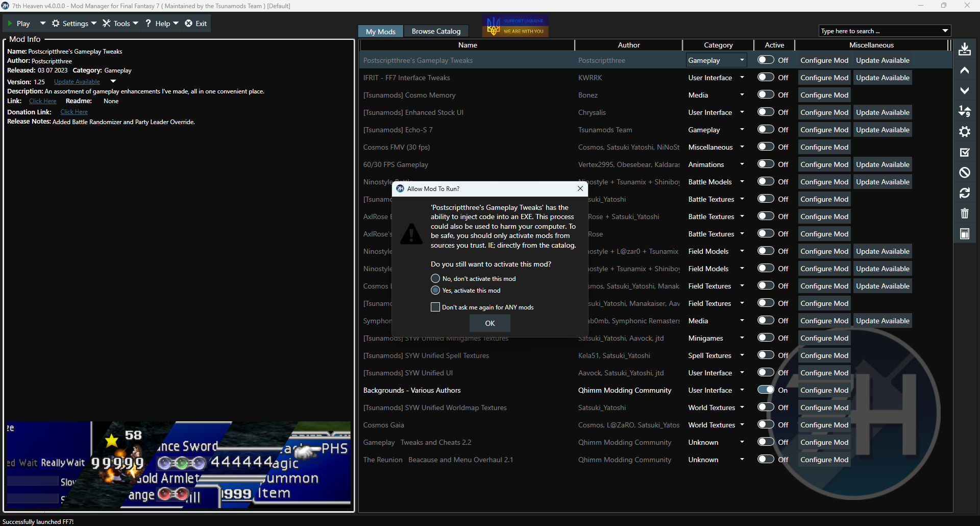Switch to the Browse Catalog tab

[436, 31]
